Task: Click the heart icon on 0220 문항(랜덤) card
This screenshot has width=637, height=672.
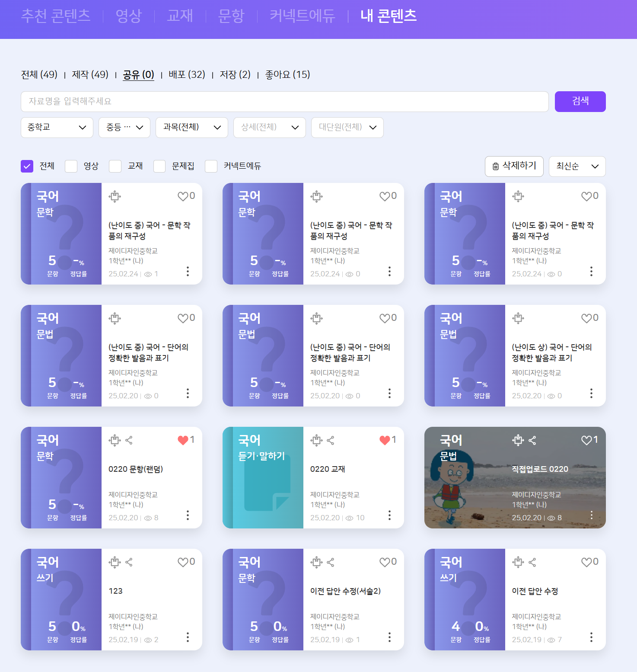Action: pos(183,440)
